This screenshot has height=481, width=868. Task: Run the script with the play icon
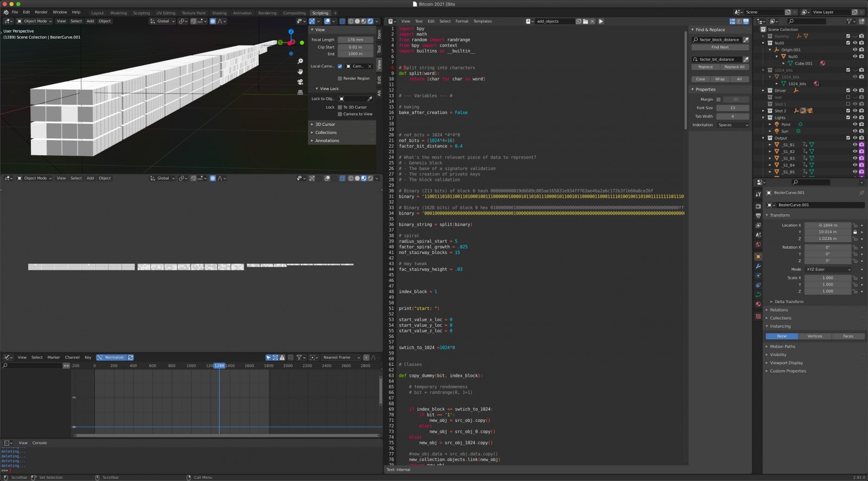[x=601, y=21]
